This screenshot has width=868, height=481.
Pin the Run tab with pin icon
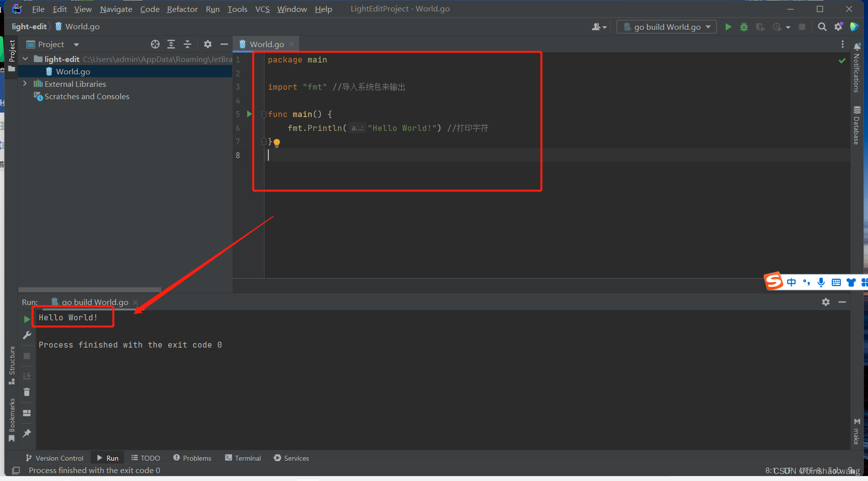click(x=27, y=433)
